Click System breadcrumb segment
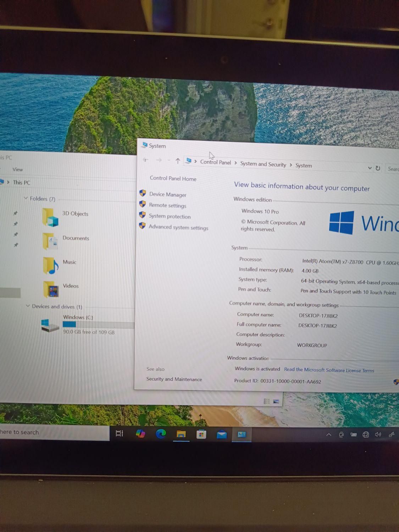 pos(304,166)
